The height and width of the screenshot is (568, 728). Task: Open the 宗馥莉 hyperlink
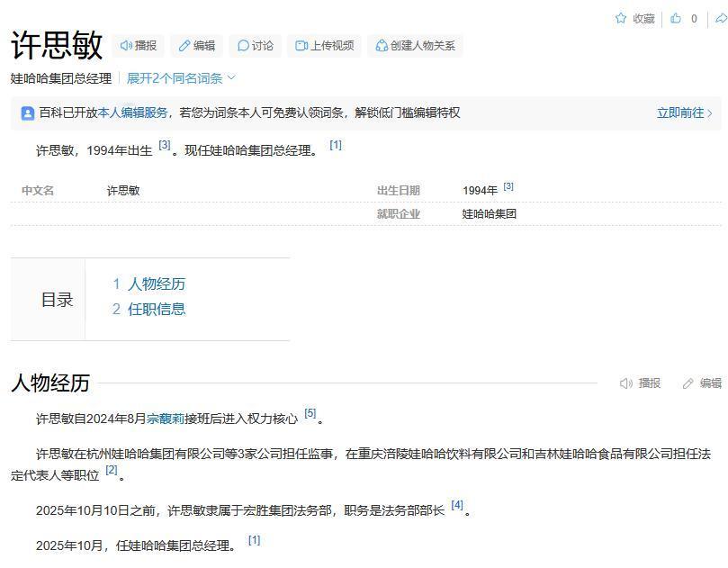point(166,419)
